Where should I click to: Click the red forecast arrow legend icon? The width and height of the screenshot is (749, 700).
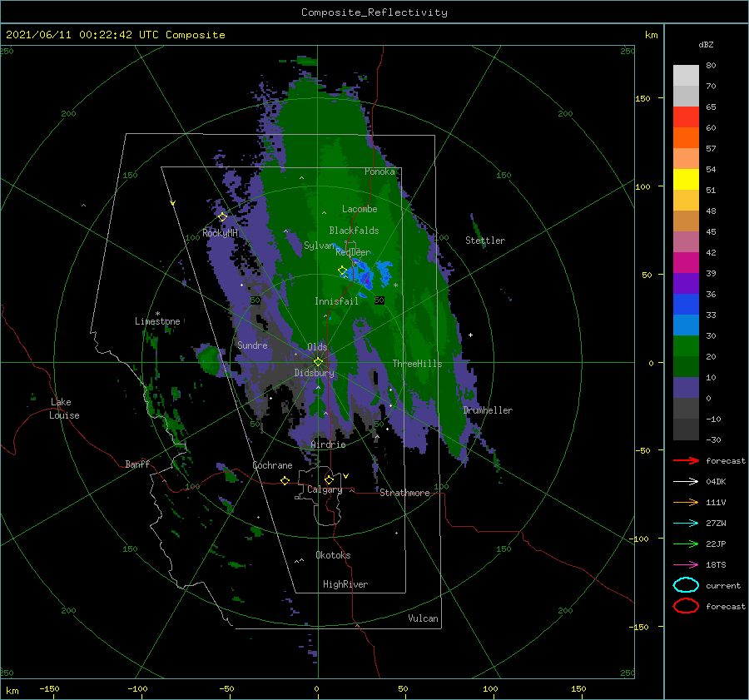click(686, 460)
